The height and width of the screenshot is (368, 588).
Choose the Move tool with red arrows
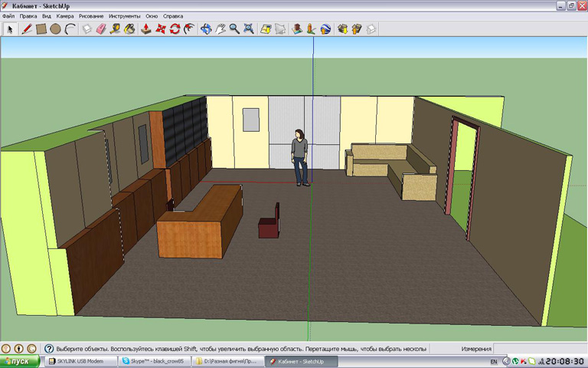[x=161, y=29]
